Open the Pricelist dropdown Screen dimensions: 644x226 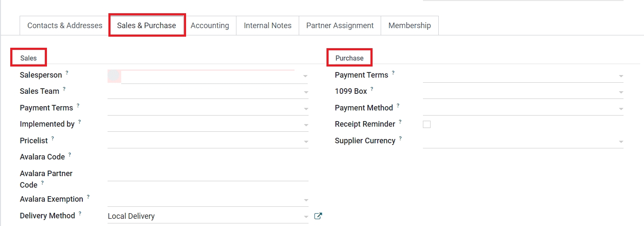pos(305,142)
